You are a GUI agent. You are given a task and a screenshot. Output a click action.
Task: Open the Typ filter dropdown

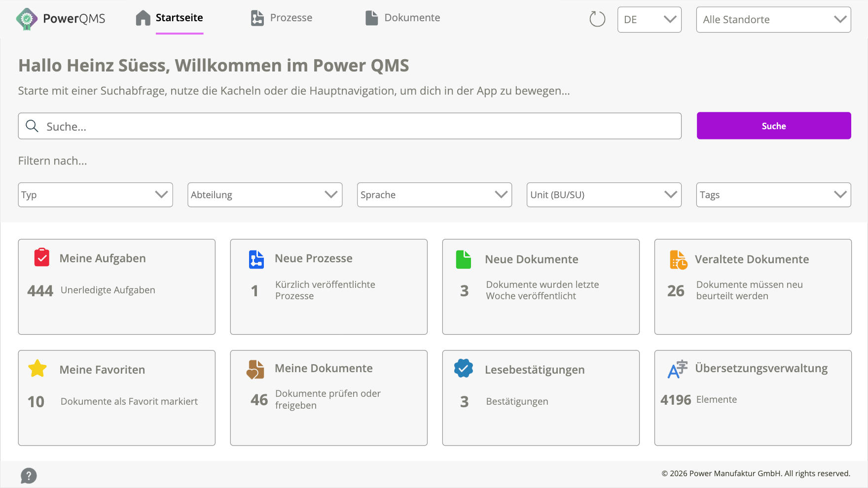pos(95,195)
